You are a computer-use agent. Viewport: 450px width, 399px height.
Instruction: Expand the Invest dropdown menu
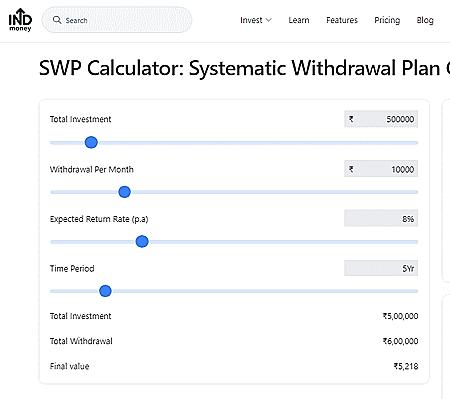pyautogui.click(x=256, y=20)
